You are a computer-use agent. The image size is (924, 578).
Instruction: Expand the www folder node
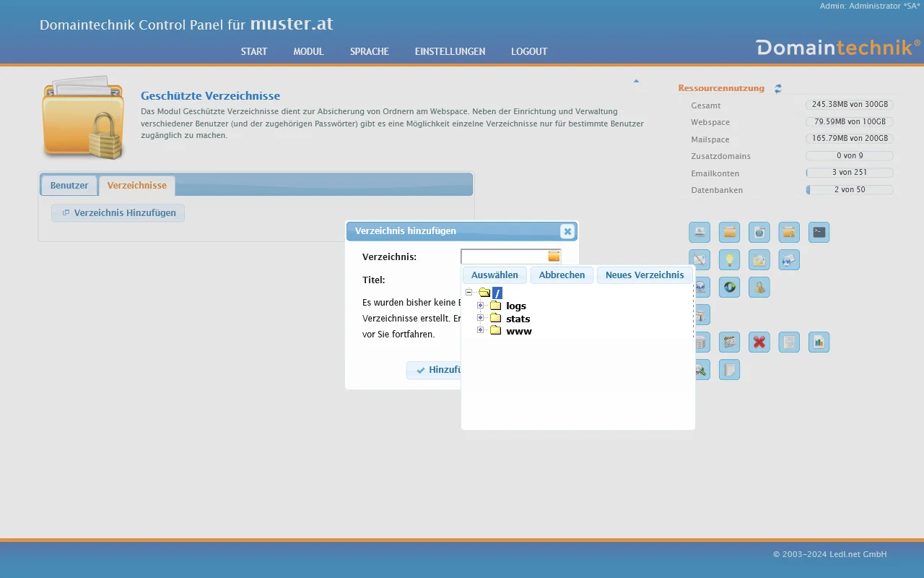480,330
